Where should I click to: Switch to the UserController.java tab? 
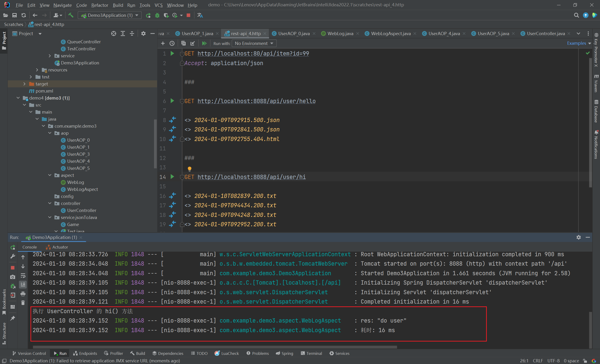(546, 33)
